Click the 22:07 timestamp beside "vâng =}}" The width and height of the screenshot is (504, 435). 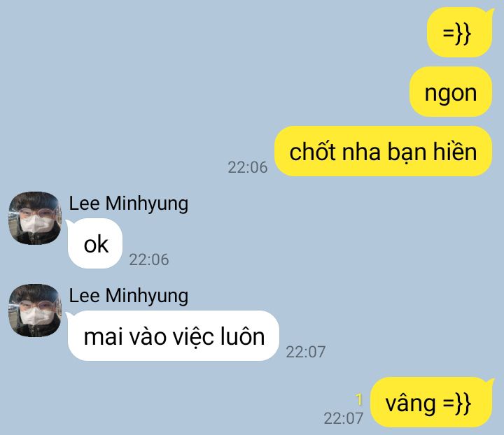point(343,418)
